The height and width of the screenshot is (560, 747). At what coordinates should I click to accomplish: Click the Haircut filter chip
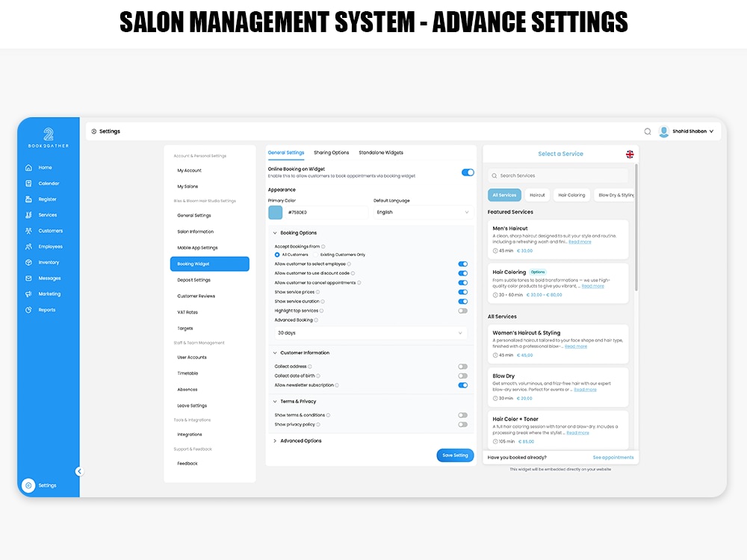point(537,195)
